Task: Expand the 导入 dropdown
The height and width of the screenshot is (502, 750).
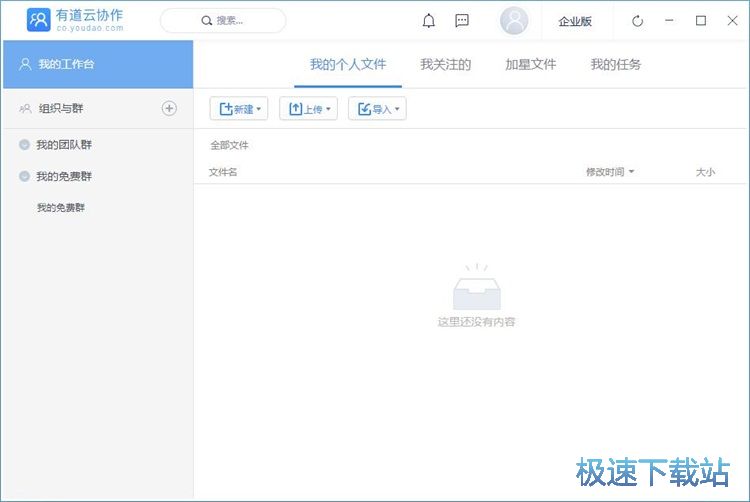Action: click(x=378, y=109)
